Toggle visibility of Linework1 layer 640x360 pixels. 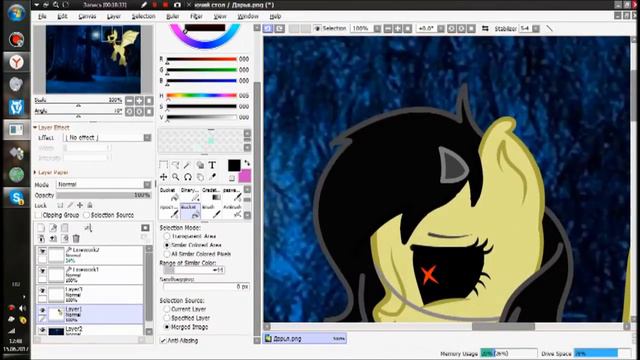coord(42,271)
